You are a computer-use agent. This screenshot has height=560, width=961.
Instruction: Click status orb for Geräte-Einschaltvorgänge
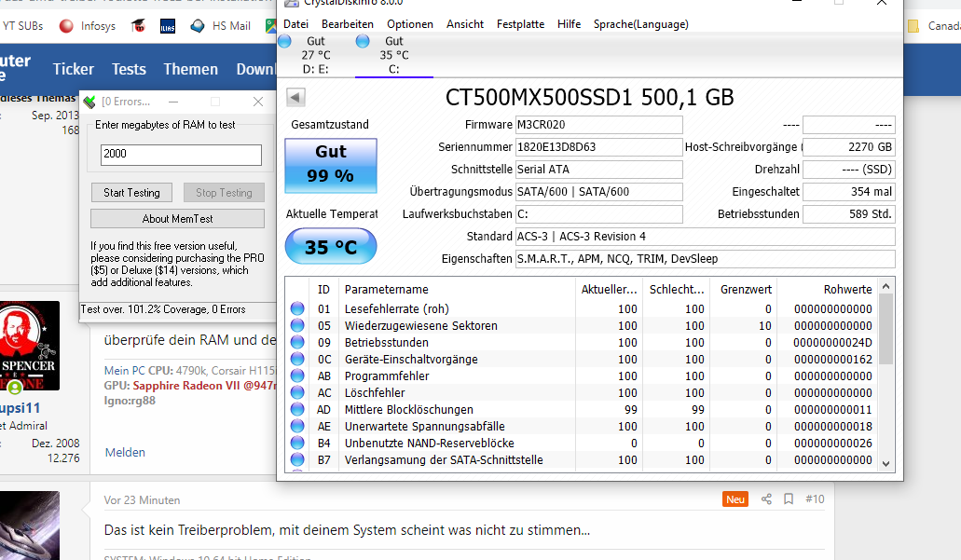coord(297,359)
